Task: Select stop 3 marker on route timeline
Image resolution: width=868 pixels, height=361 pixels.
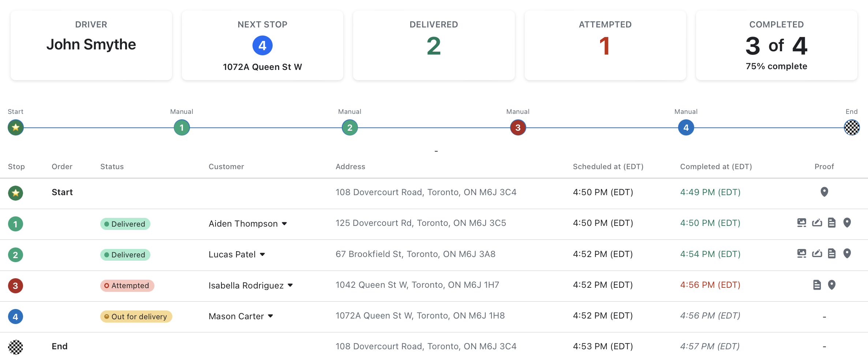Action: pos(518,128)
